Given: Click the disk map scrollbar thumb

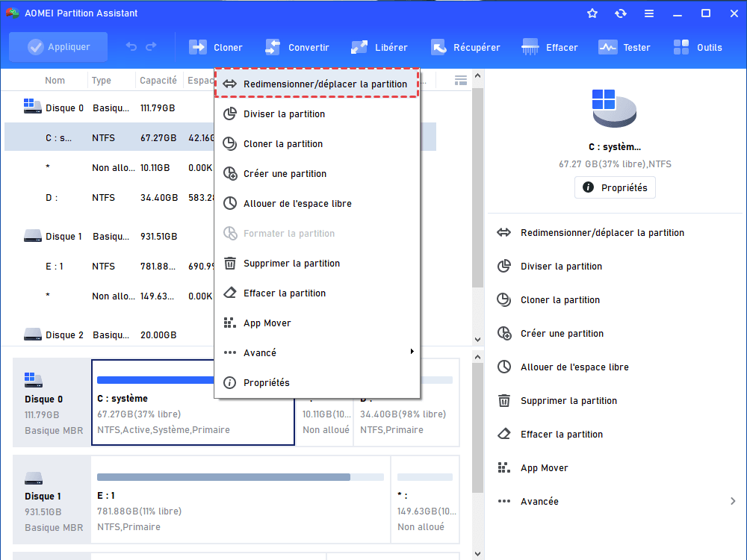Looking at the screenshot, I should (478, 428).
